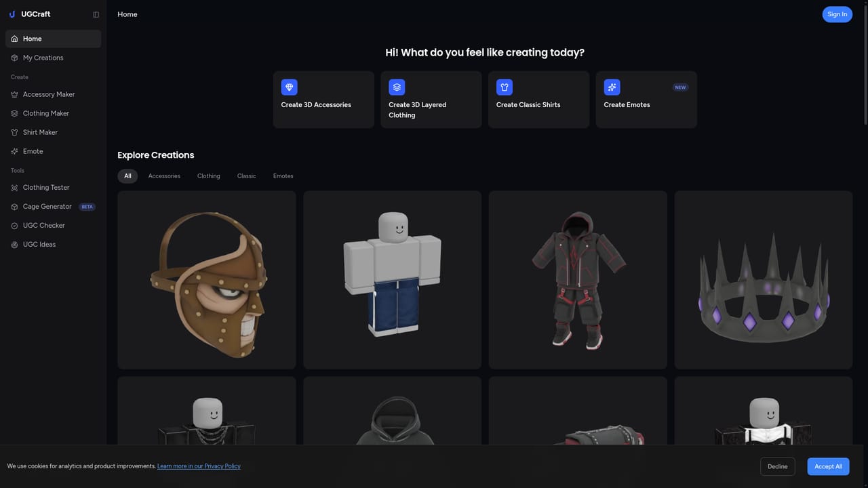Click the Clothing Maker layers icon

(x=14, y=113)
